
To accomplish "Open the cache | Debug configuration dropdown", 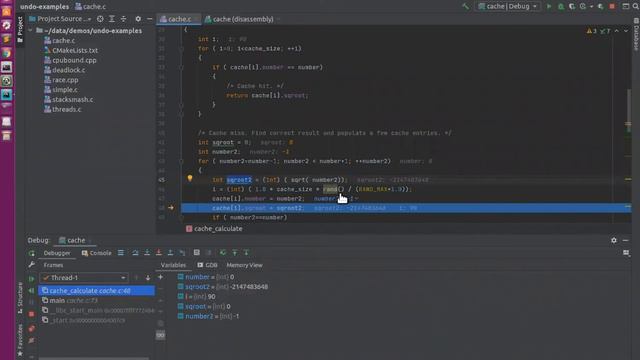I will [x=508, y=6].
